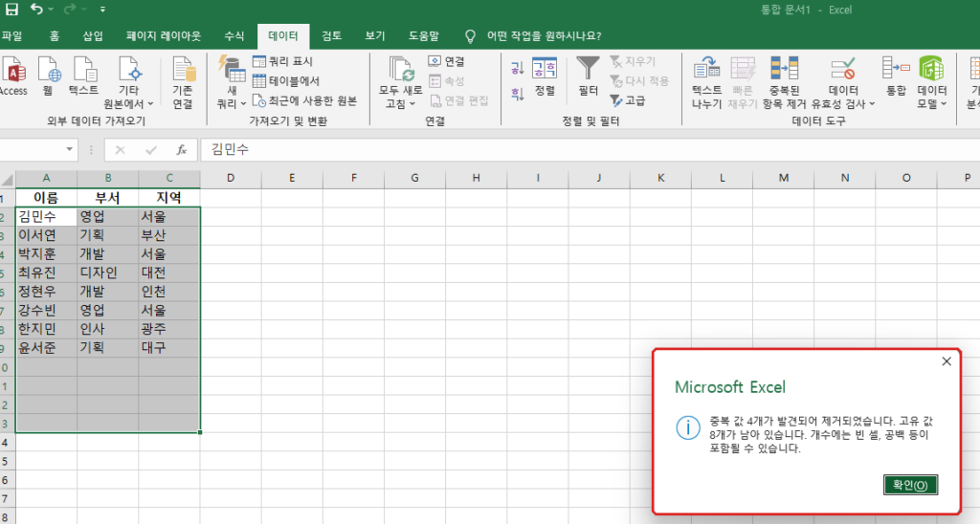This screenshot has height=524, width=980.
Task: Select column H header
Action: click(477, 178)
